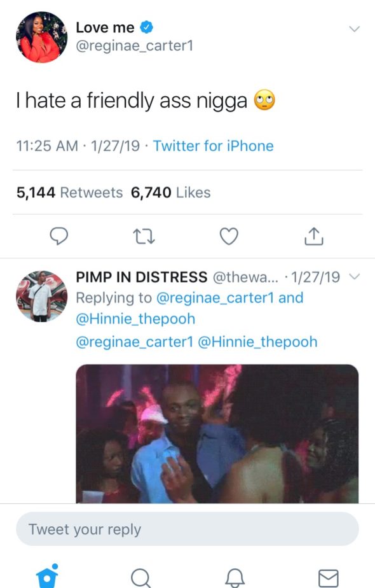The image size is (375, 588).
Task: Click the blue verified badge
Action: pos(146,27)
